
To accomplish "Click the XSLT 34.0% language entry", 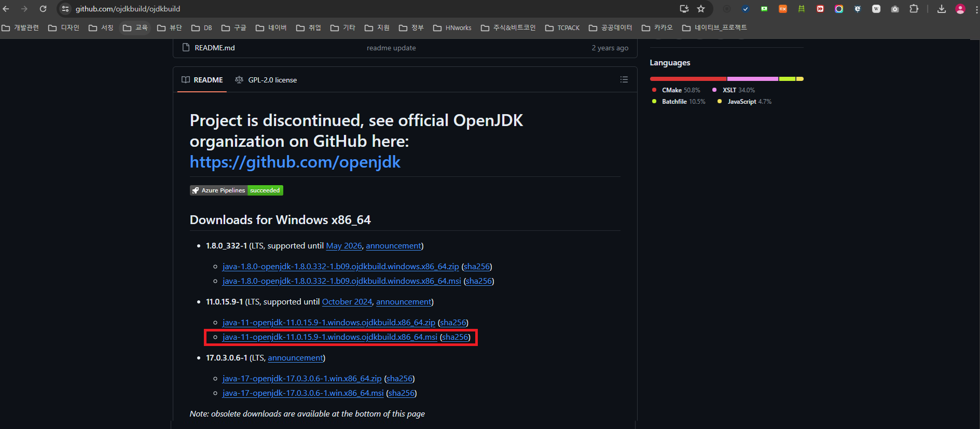I will pos(734,90).
